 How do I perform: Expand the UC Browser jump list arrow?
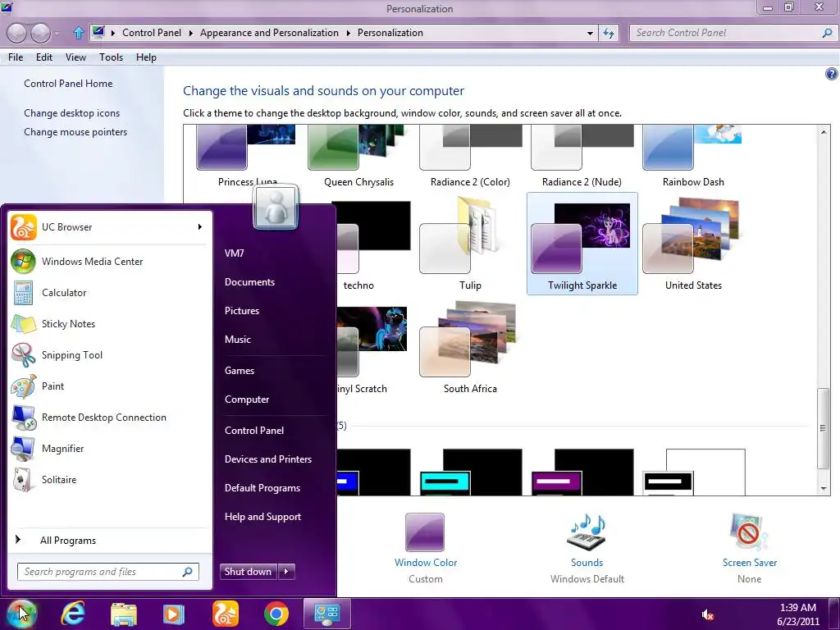coord(199,227)
